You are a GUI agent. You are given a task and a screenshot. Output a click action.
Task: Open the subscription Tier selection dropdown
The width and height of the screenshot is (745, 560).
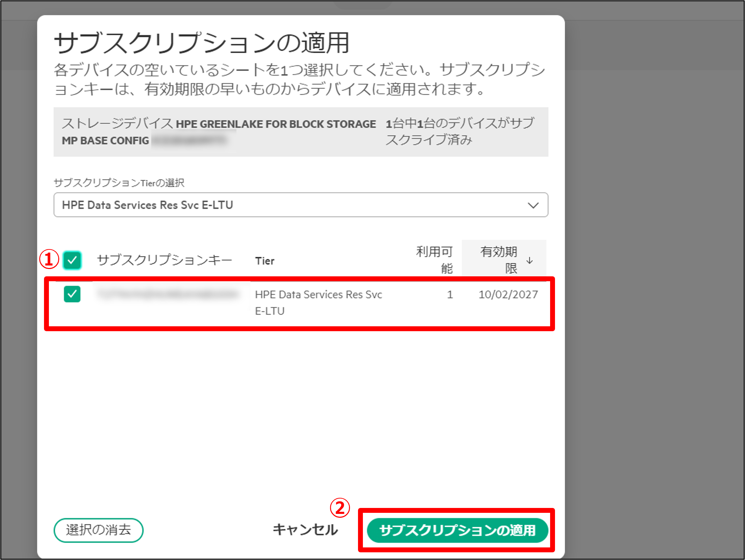[x=301, y=205]
